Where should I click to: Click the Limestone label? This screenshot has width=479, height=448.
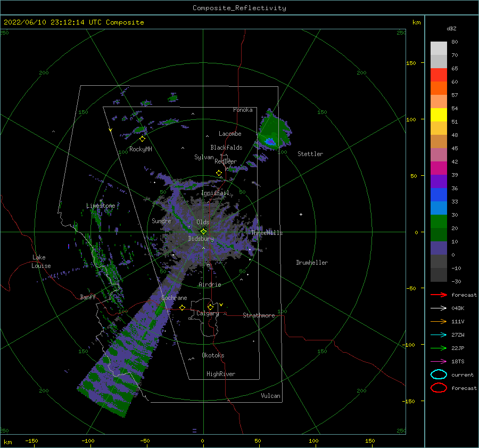point(101,206)
